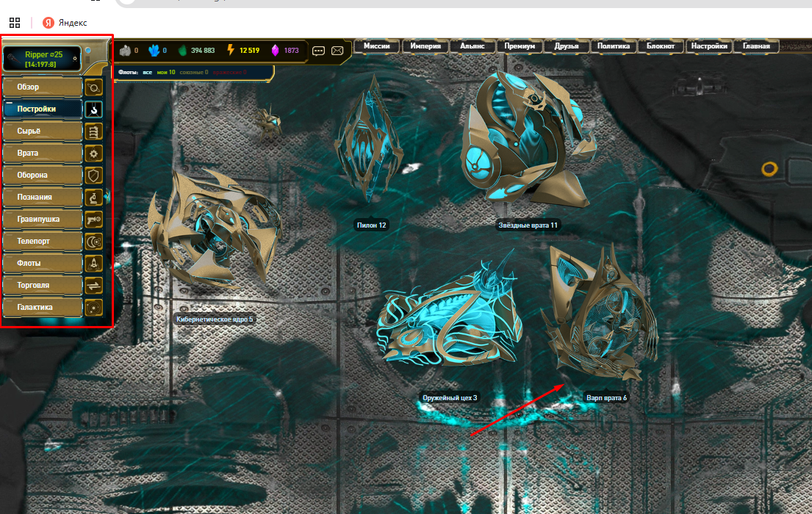The height and width of the screenshot is (514, 812).
Task: Open the chat bubble icon in resource bar
Action: pyautogui.click(x=318, y=51)
